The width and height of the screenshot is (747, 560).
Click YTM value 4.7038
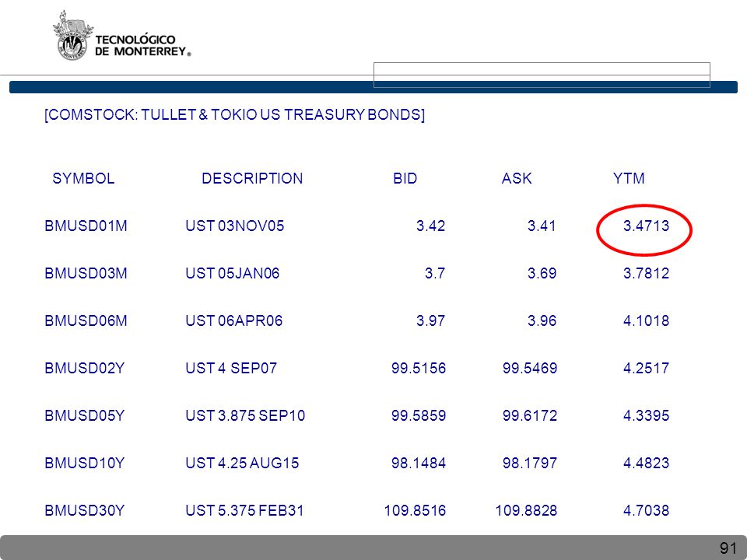646,510
